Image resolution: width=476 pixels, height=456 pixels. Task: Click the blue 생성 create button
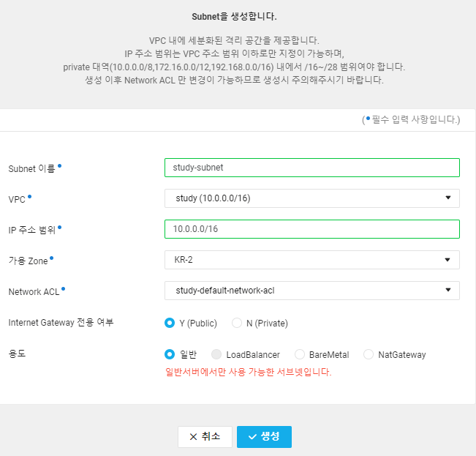pos(264,437)
